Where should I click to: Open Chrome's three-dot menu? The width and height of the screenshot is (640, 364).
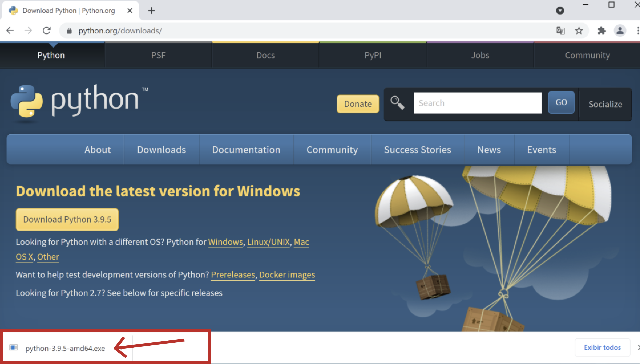click(x=638, y=30)
